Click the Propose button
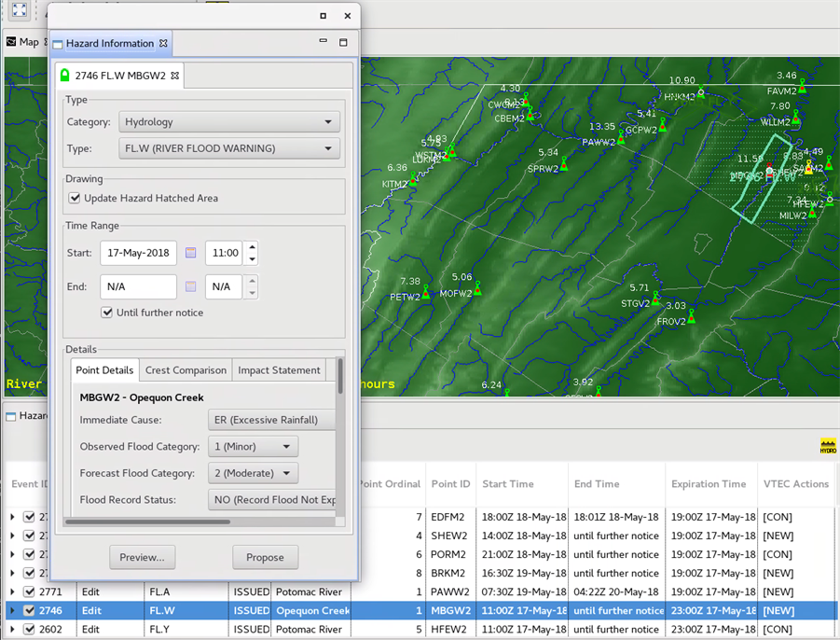The image size is (840, 640). pyautogui.click(x=265, y=558)
